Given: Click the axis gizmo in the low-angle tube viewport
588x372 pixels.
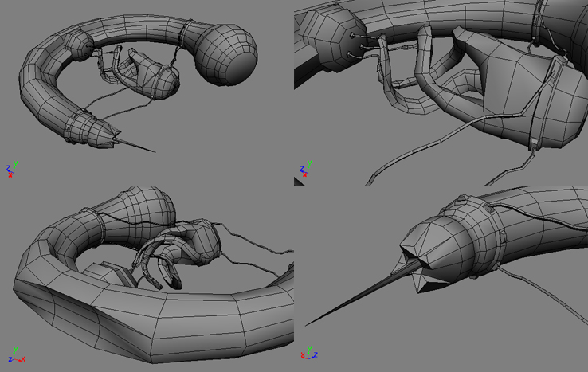Looking at the screenshot, I should point(15,358).
